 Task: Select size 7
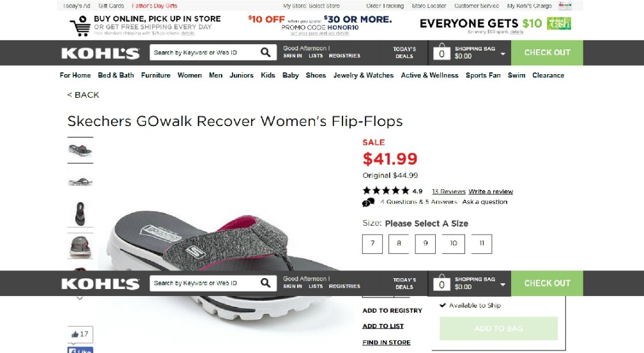click(x=372, y=244)
